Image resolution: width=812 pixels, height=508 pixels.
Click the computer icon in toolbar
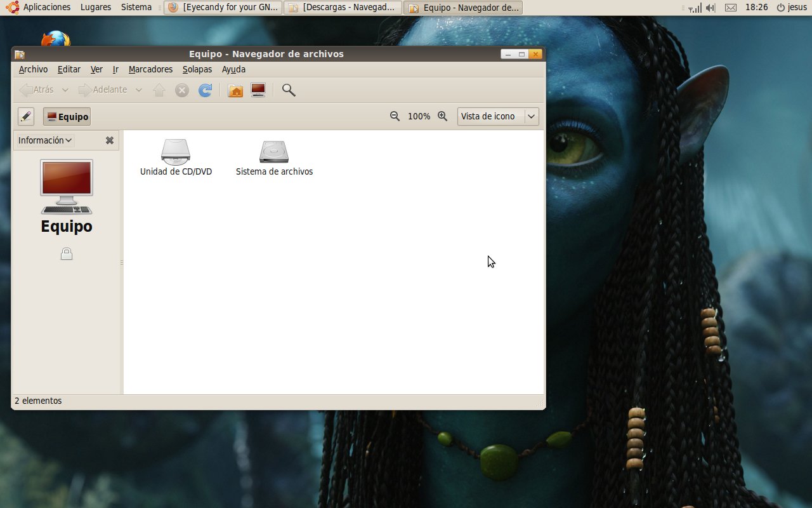point(258,90)
